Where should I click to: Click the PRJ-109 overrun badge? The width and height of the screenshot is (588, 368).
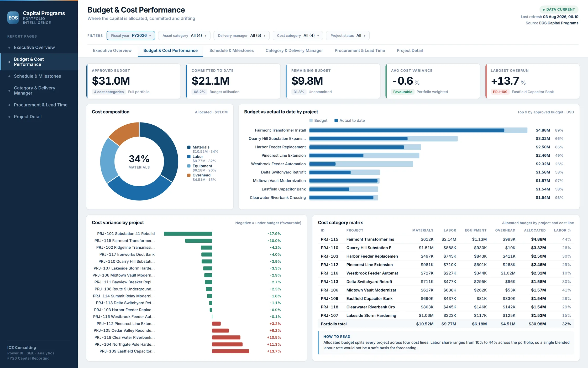point(500,92)
